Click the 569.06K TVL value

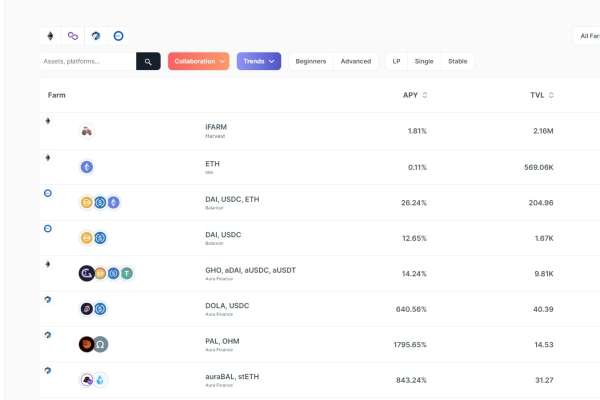coord(539,167)
